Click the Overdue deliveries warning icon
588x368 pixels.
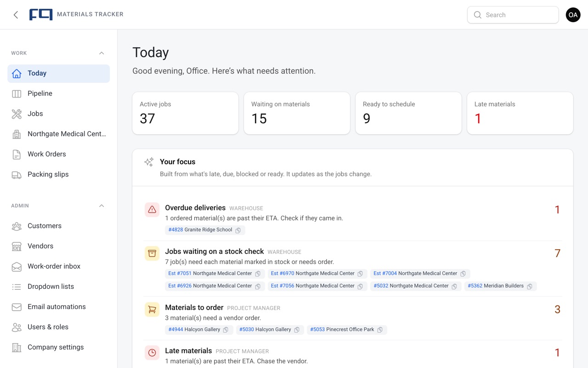pyautogui.click(x=152, y=210)
